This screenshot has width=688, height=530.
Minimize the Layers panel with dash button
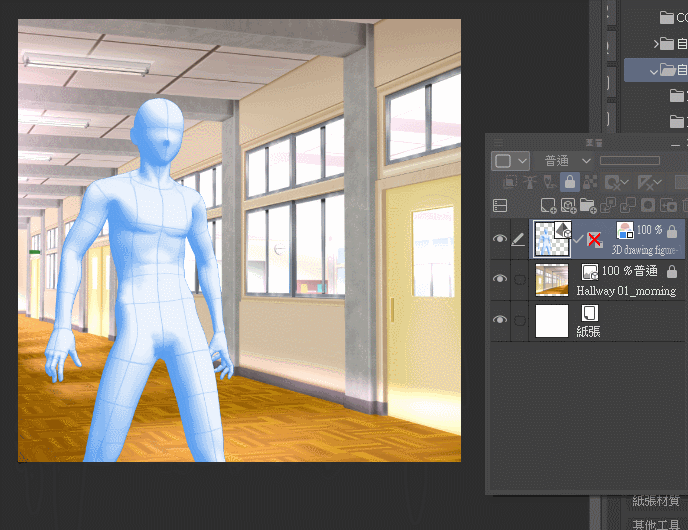click(x=675, y=144)
